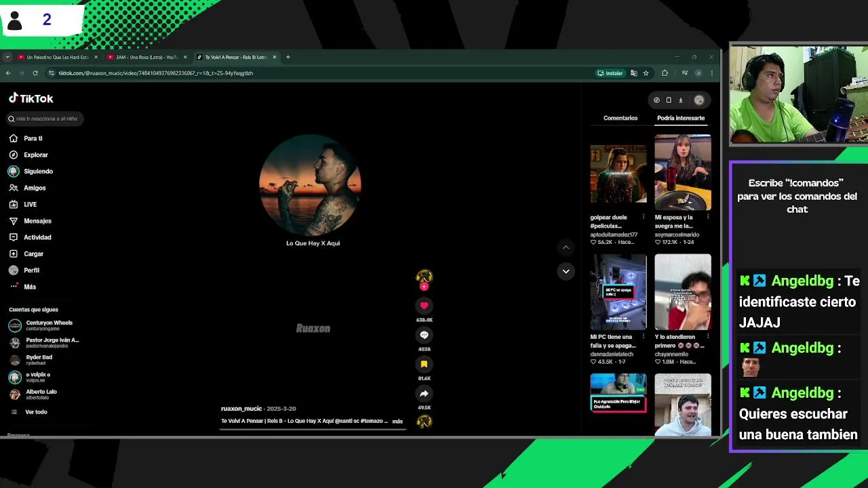Image resolution: width=868 pixels, height=488 pixels.
Task: Bookmark this page with star icon
Action: (x=646, y=73)
